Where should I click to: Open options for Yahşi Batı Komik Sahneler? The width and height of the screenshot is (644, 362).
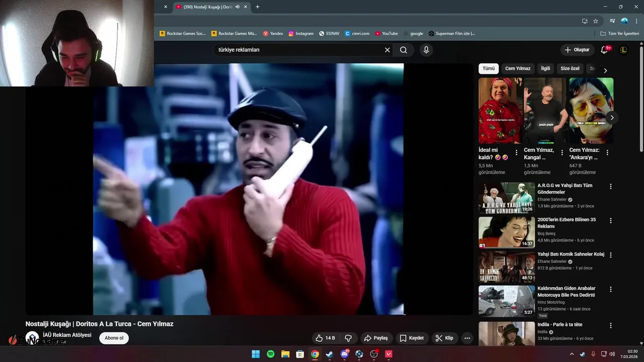[611, 255]
